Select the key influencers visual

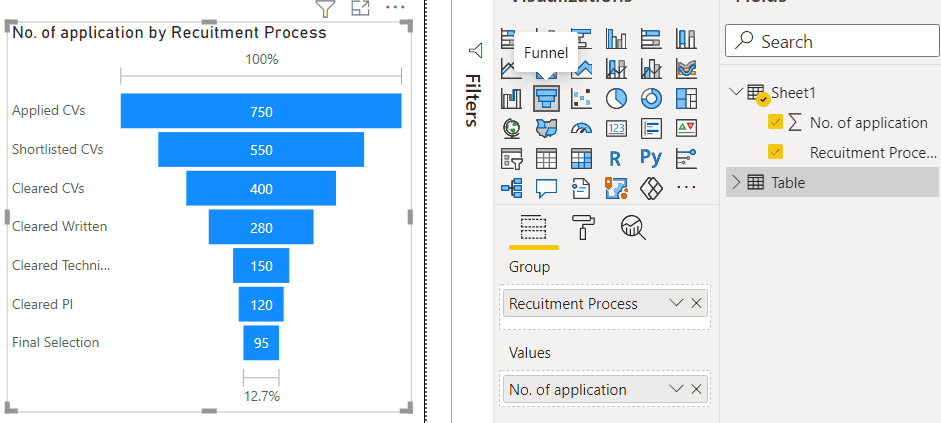tap(686, 158)
